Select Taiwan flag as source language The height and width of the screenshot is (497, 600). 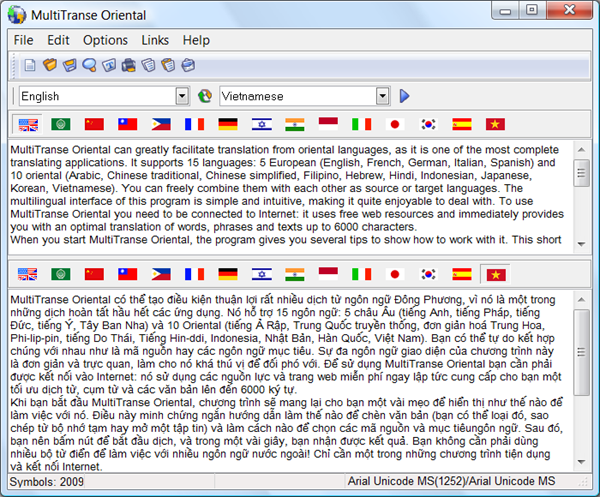point(128,124)
